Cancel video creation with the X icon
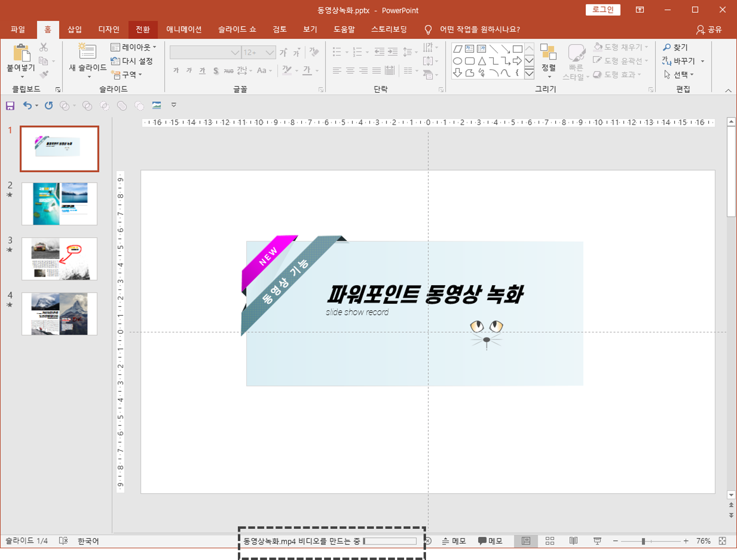 (427, 541)
